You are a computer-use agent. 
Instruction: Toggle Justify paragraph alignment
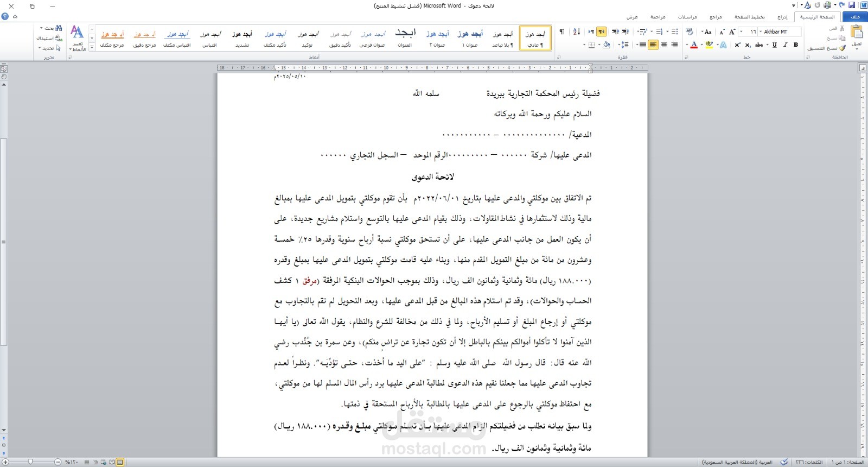point(643,45)
